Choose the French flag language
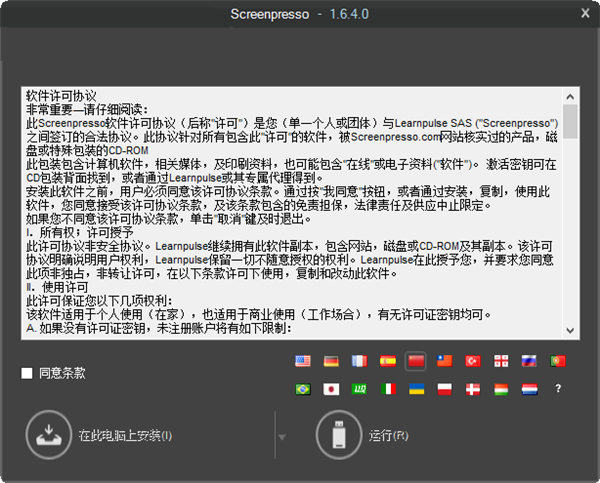Screen dimensions: 600x483 [359, 361]
